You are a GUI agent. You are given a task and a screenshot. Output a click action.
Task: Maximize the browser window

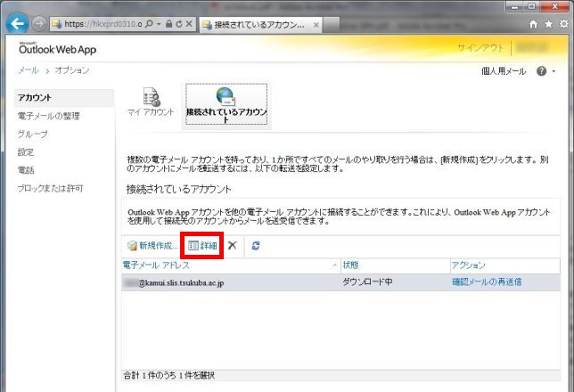(x=532, y=6)
